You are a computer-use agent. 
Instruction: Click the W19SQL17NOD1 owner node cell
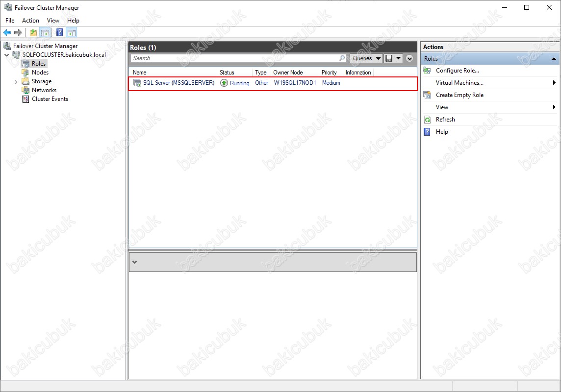295,83
